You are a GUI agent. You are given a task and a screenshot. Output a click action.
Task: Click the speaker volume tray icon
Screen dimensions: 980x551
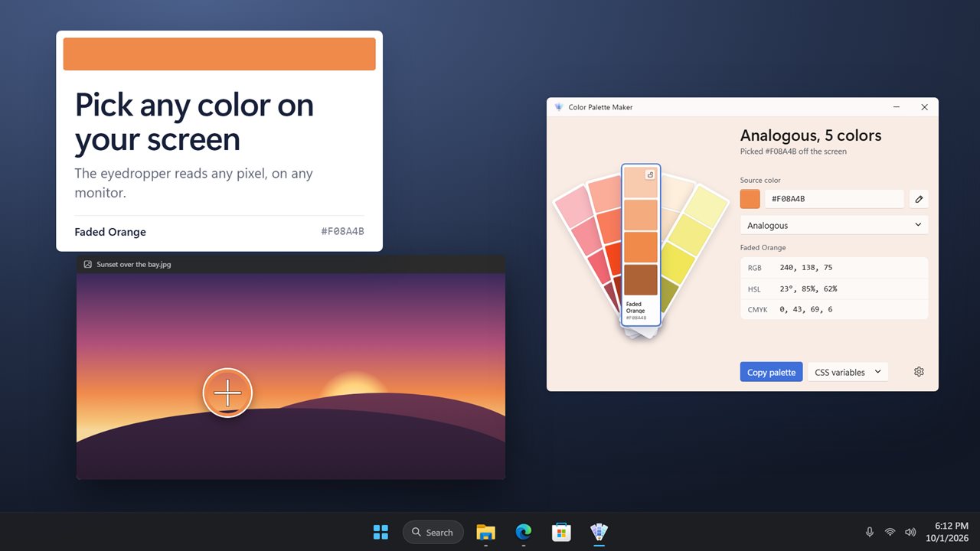pyautogui.click(x=910, y=532)
